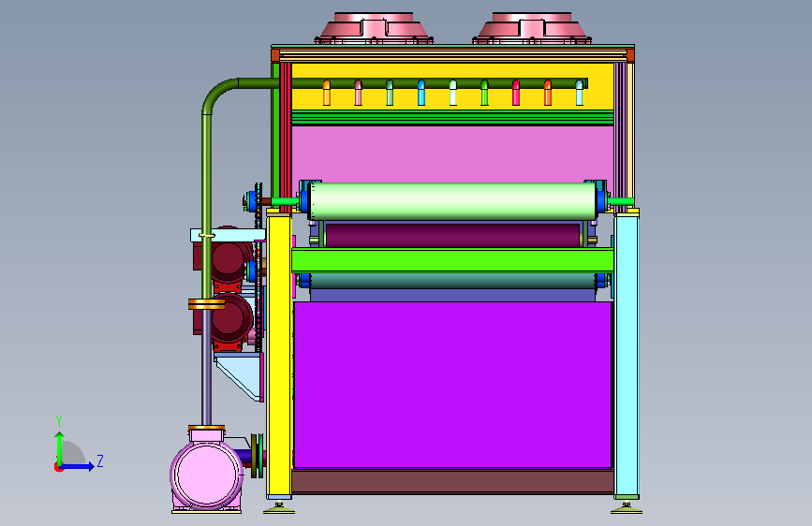Click the blue Z axis arrow of the triad

[x=78, y=466]
